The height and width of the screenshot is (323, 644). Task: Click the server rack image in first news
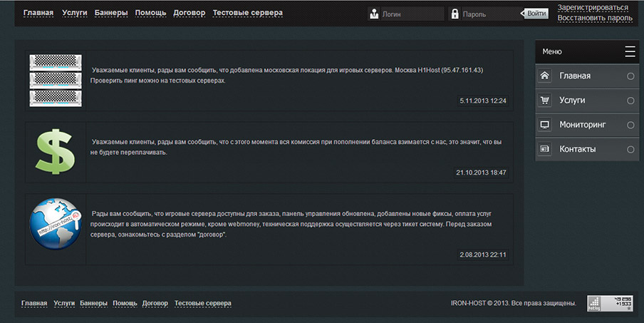point(56,80)
